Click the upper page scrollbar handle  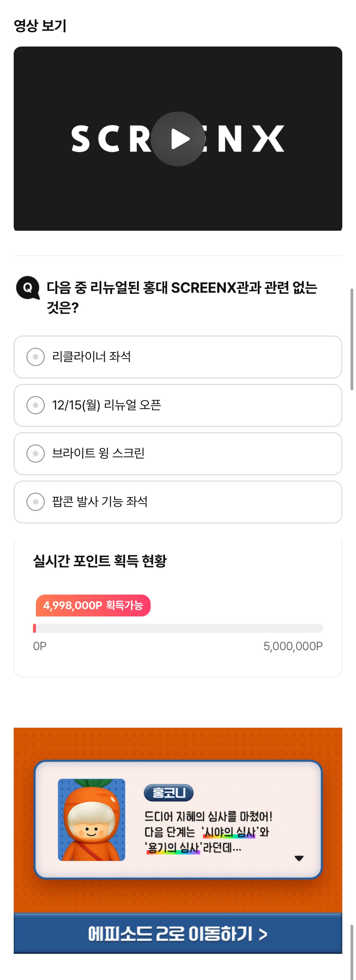point(351,339)
